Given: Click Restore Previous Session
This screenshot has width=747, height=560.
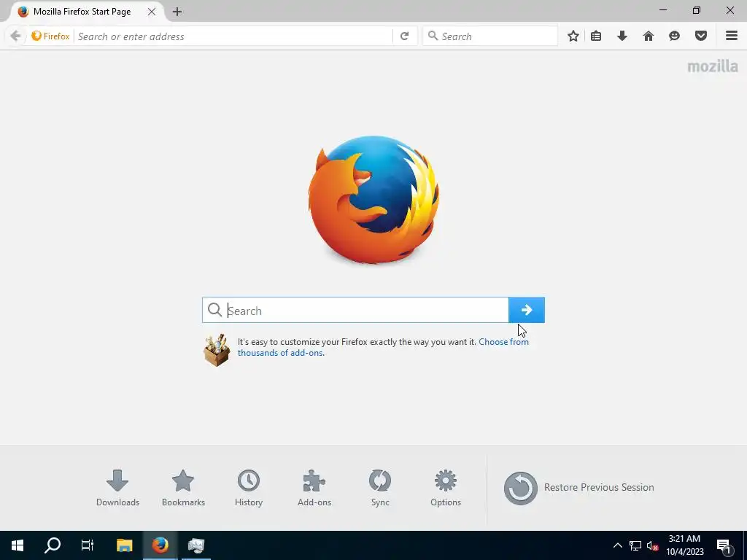Looking at the screenshot, I should 578,488.
